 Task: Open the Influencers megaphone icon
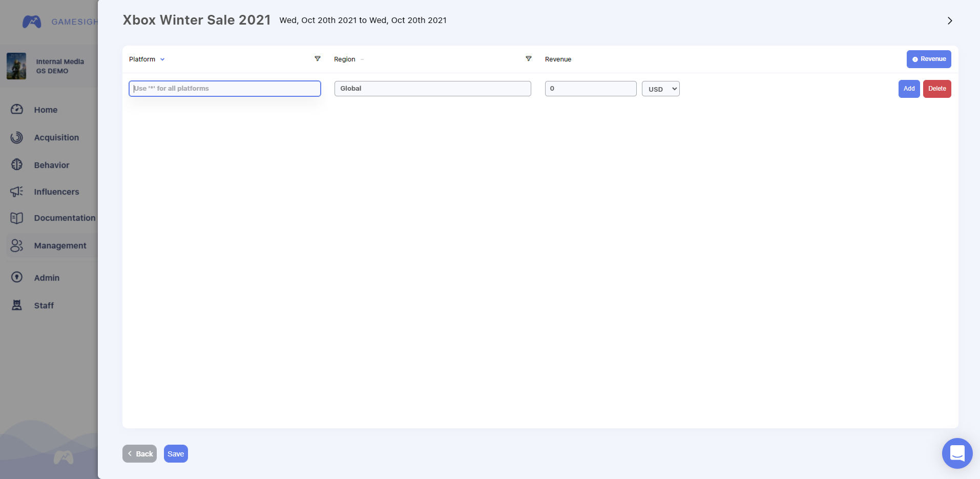[17, 192]
